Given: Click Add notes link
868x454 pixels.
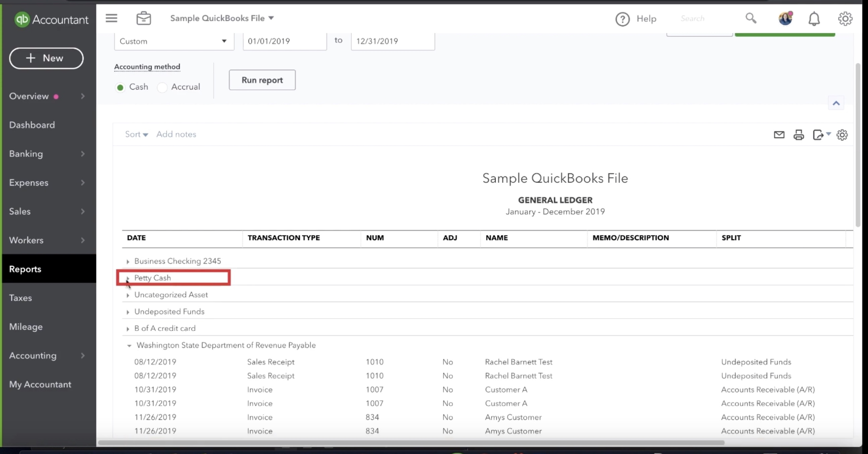Looking at the screenshot, I should tap(176, 134).
